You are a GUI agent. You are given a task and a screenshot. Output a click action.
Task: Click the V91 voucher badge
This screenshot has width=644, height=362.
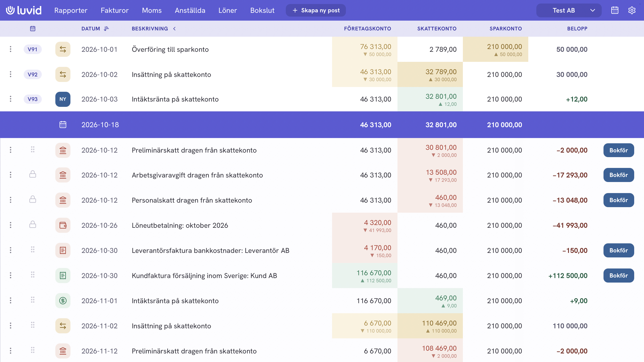pos(33,49)
